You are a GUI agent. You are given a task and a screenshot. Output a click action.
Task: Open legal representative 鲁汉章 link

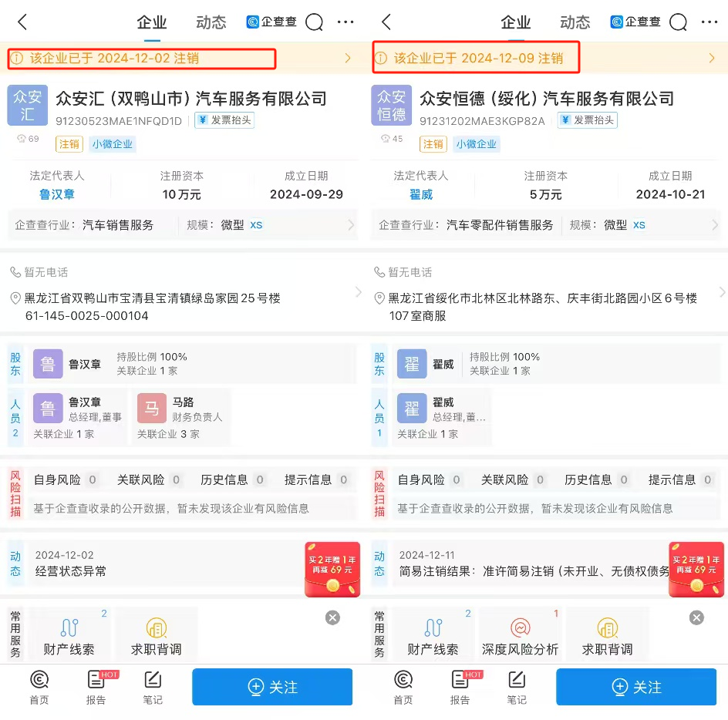[x=57, y=194]
